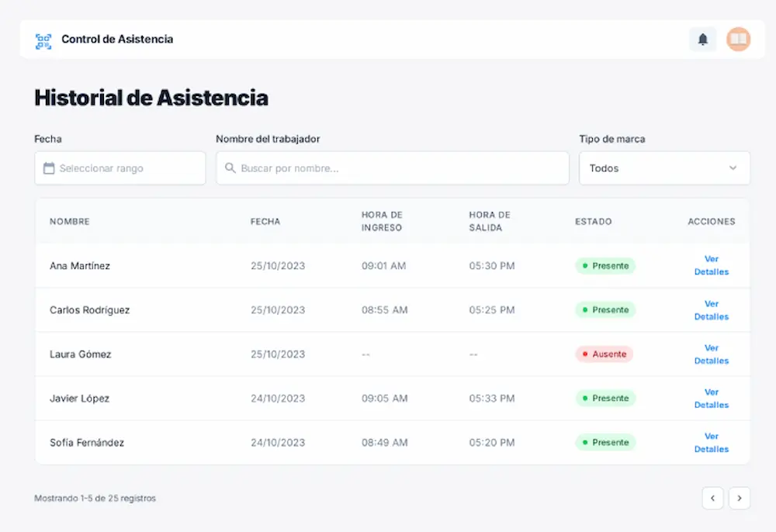Click the Control de Asistencia logo icon

point(43,39)
